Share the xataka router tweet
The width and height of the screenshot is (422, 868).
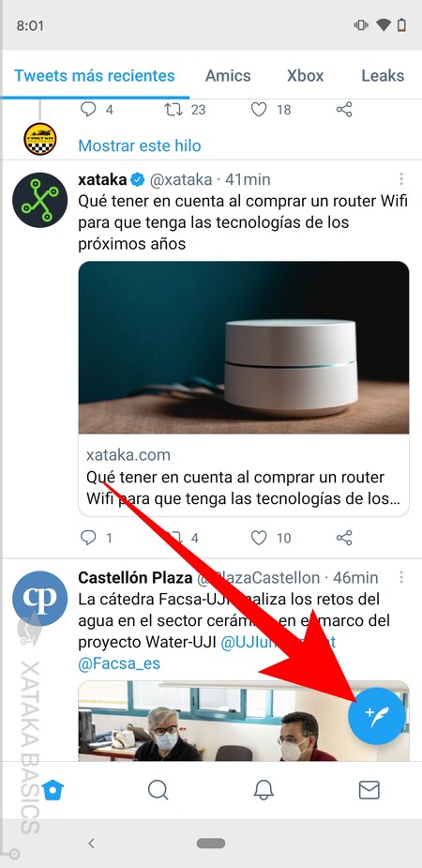344,537
